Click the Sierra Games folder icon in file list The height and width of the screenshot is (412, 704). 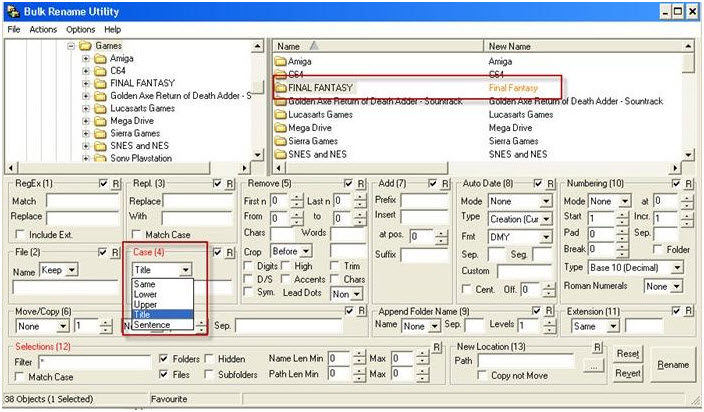click(x=281, y=141)
